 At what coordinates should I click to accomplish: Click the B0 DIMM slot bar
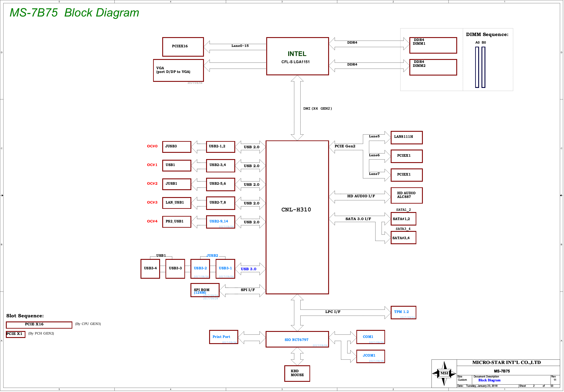[483, 67]
